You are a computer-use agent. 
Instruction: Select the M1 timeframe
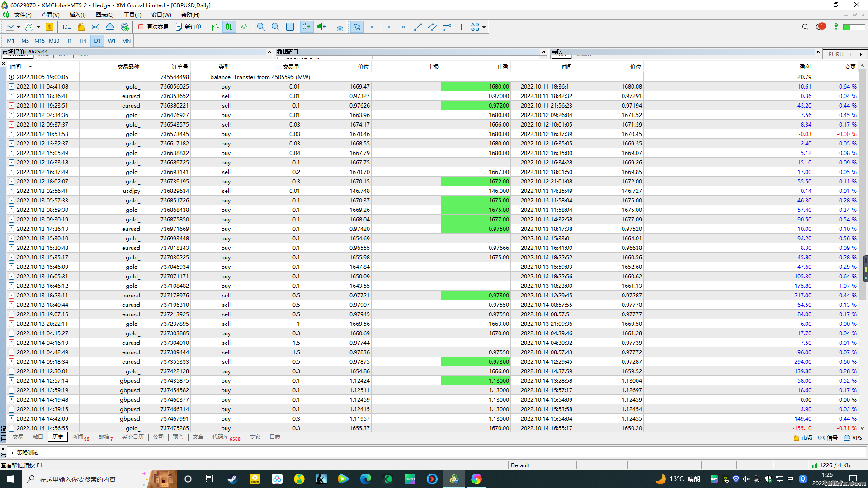click(x=10, y=41)
